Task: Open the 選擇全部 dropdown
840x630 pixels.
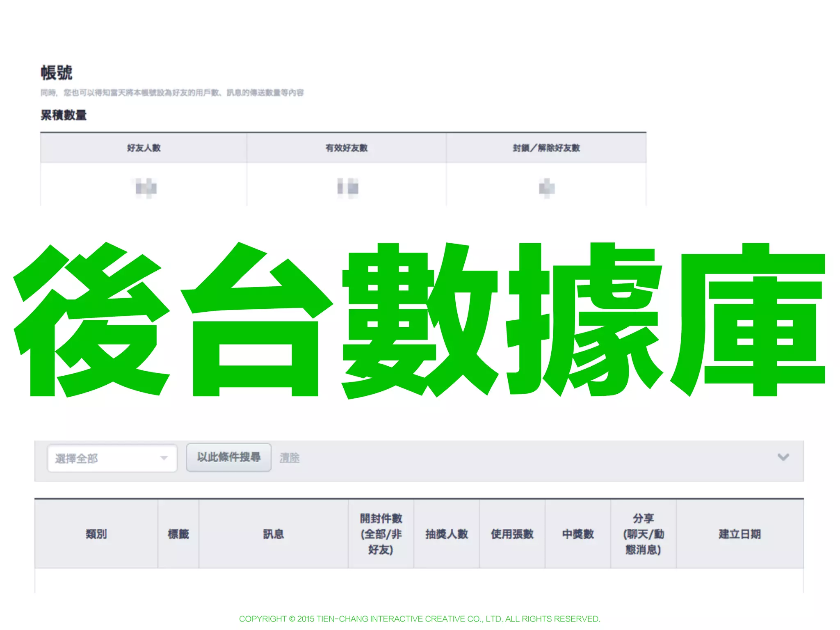Action: (x=112, y=458)
